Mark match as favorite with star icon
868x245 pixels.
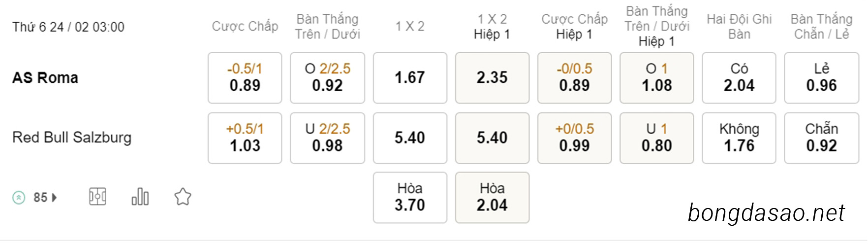(x=183, y=197)
